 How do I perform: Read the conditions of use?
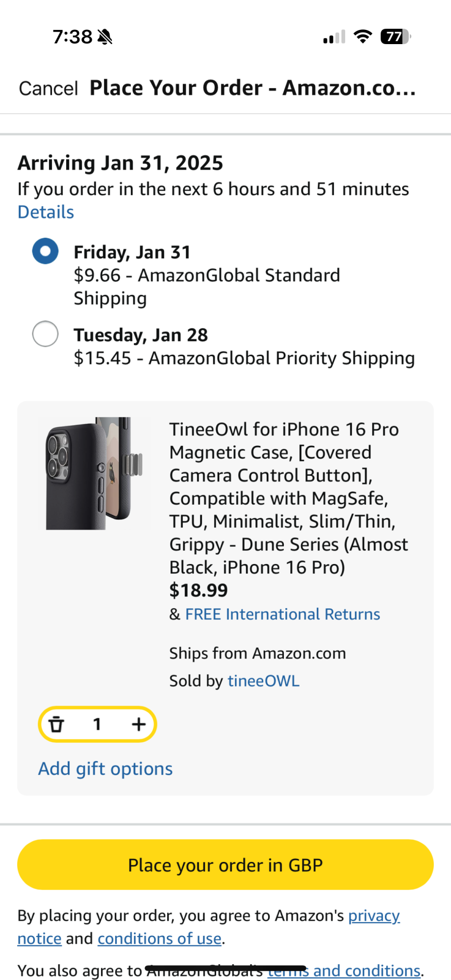click(x=159, y=939)
